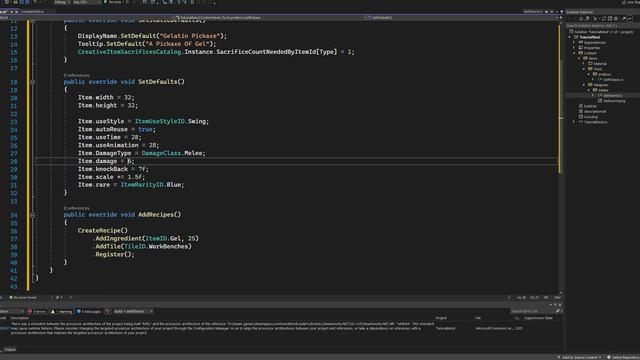The image size is (640, 360).
Task: Click the 'Register();' code text
Action: [x=115, y=254]
